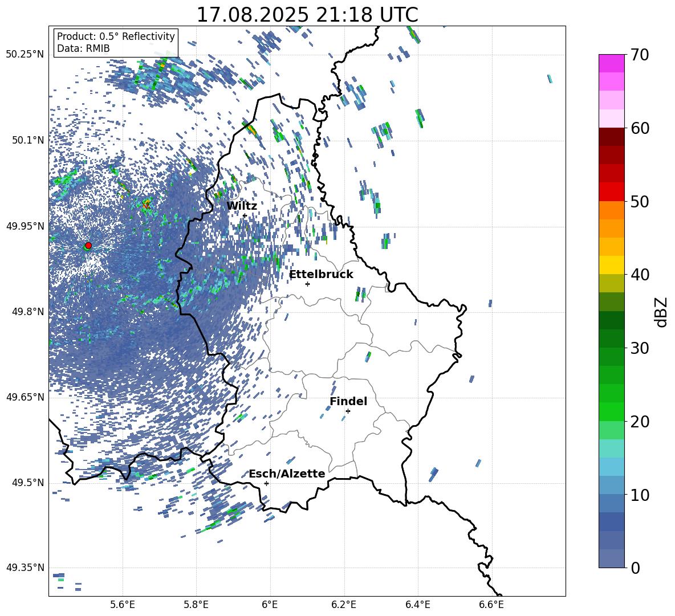Click the 'Product: 0.5° Reflectivity' text
This screenshot has height=616, width=675.
[x=116, y=36]
